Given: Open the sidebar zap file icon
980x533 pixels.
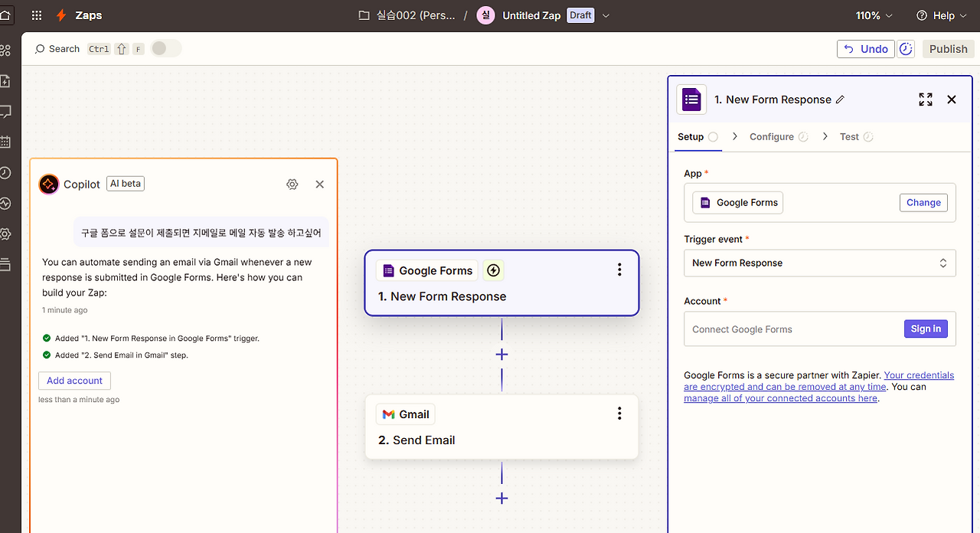Looking at the screenshot, I should coord(5,81).
